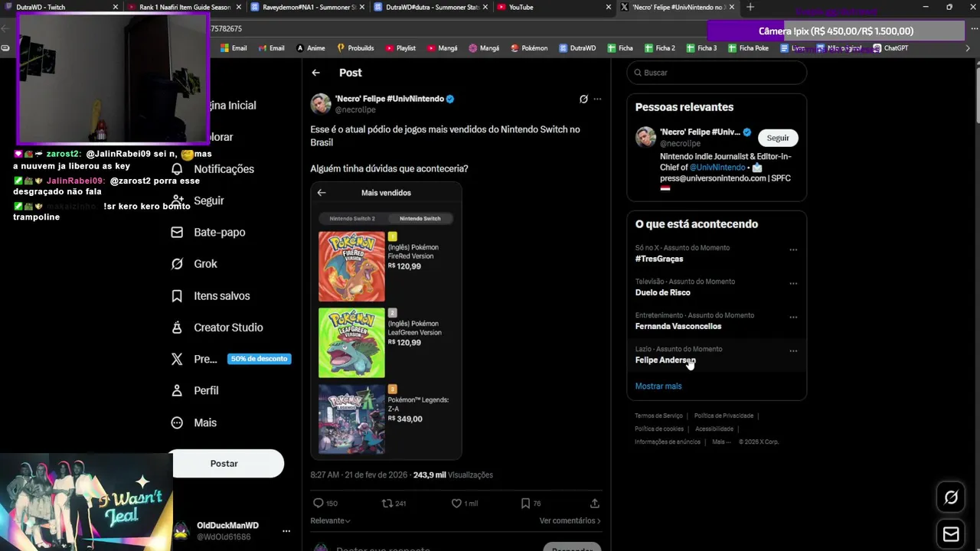The height and width of the screenshot is (551, 980).
Task: Select the Nintendo Switch toggle in image
Action: [x=420, y=219]
